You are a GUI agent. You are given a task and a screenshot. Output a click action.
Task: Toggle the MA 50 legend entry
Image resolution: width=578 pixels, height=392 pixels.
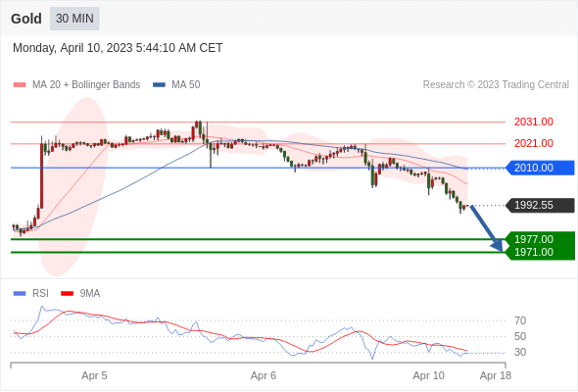(176, 85)
